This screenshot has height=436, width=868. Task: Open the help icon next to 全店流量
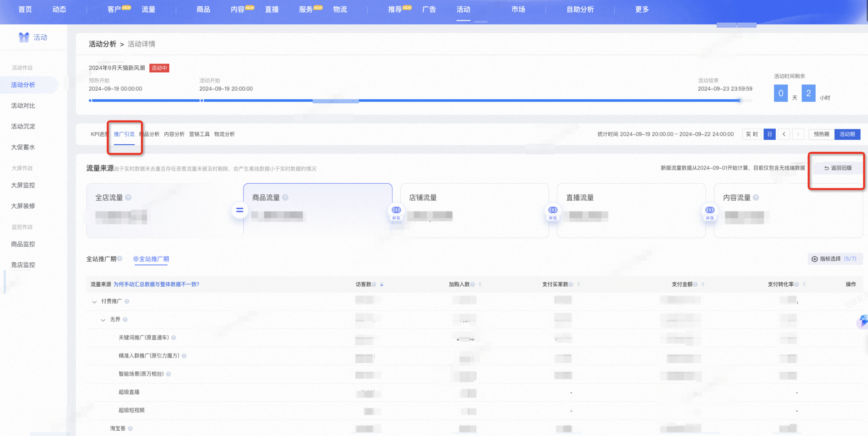pos(128,197)
